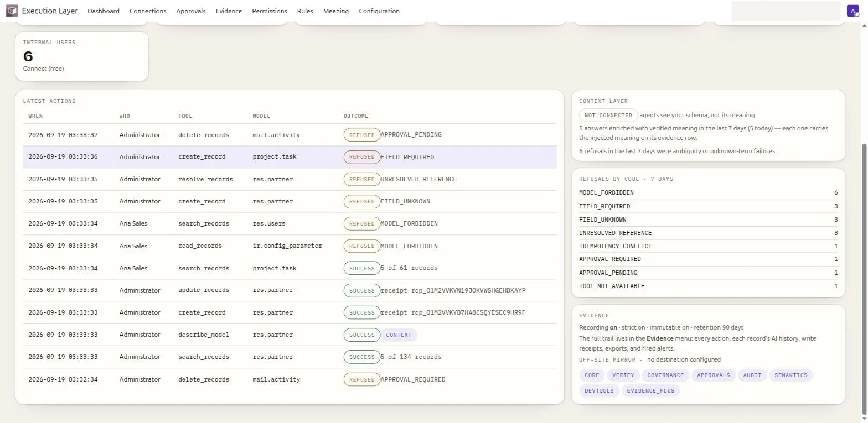Click the OFF-SITE MIRROR label
Screen dimensions: 868x423
coord(607,360)
